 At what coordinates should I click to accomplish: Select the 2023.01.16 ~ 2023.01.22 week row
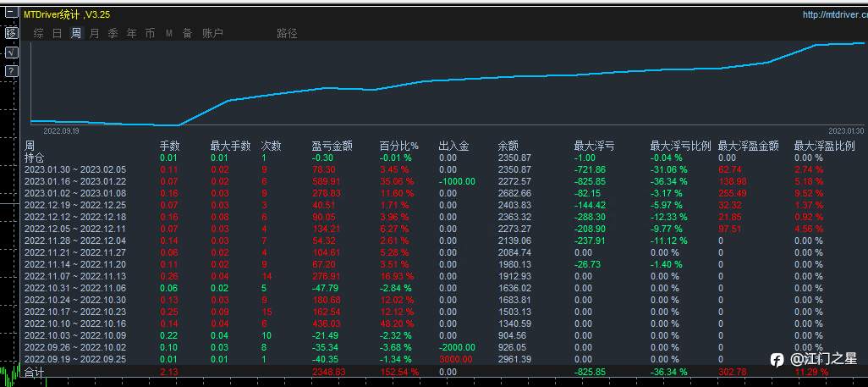pos(442,181)
